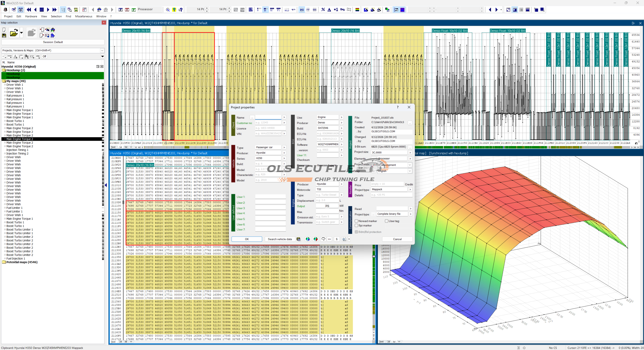Click the client Name input field

point(268,117)
